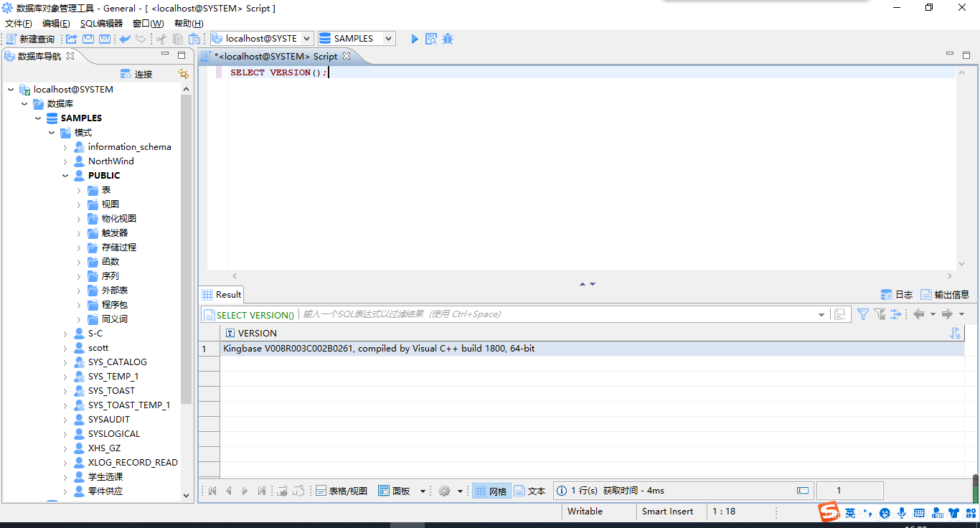
Task: Open the 帮助(H) menu
Action: coord(189,24)
